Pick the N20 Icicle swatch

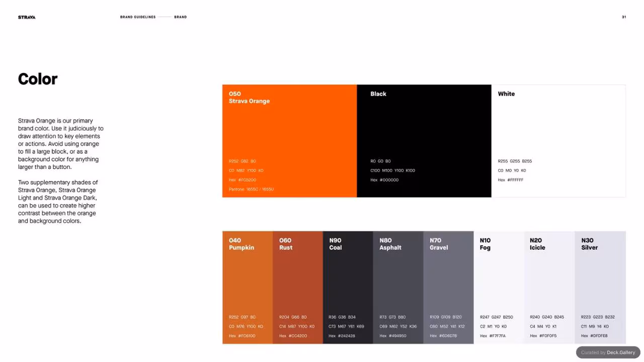click(549, 288)
